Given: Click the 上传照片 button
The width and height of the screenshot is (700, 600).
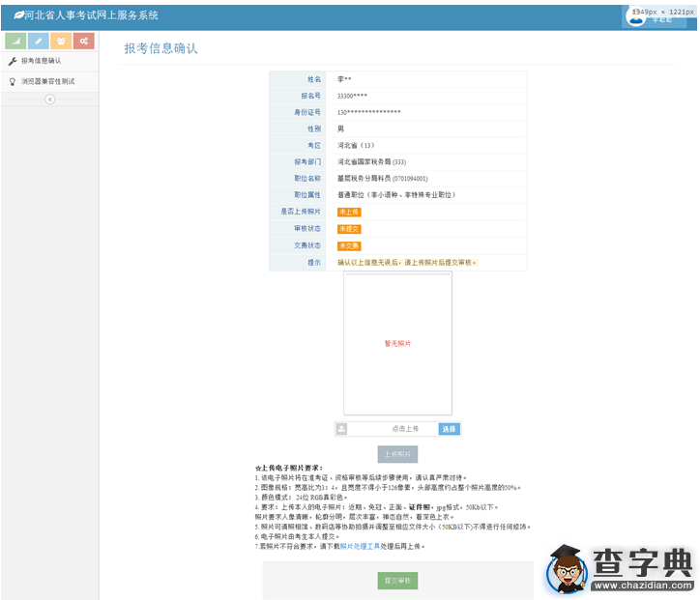Looking at the screenshot, I should (397, 454).
